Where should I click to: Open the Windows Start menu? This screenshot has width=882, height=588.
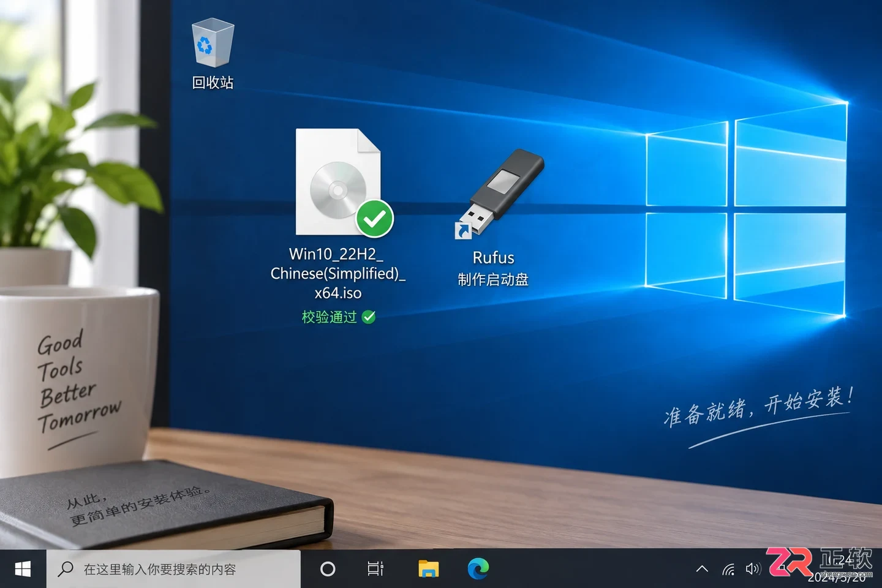click(23, 569)
